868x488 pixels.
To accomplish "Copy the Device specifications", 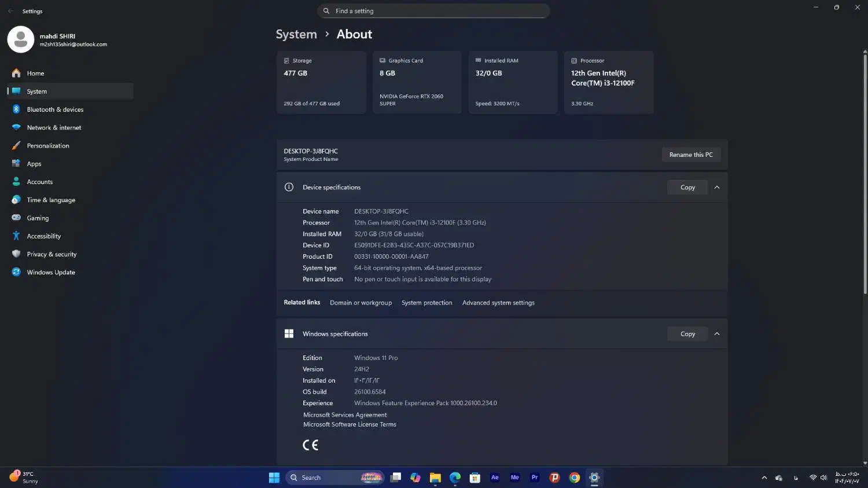I will pyautogui.click(x=687, y=188).
